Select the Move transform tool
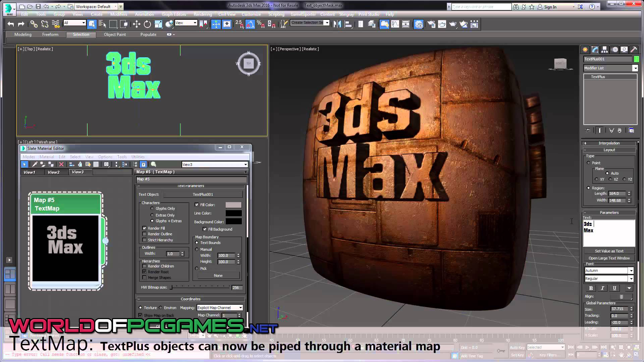644x362 pixels. tap(136, 24)
